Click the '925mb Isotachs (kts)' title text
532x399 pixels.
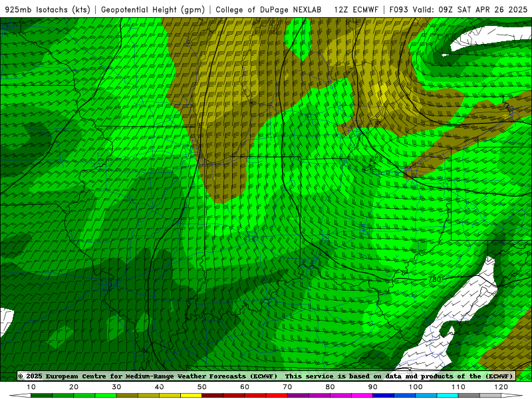[x=48, y=9]
